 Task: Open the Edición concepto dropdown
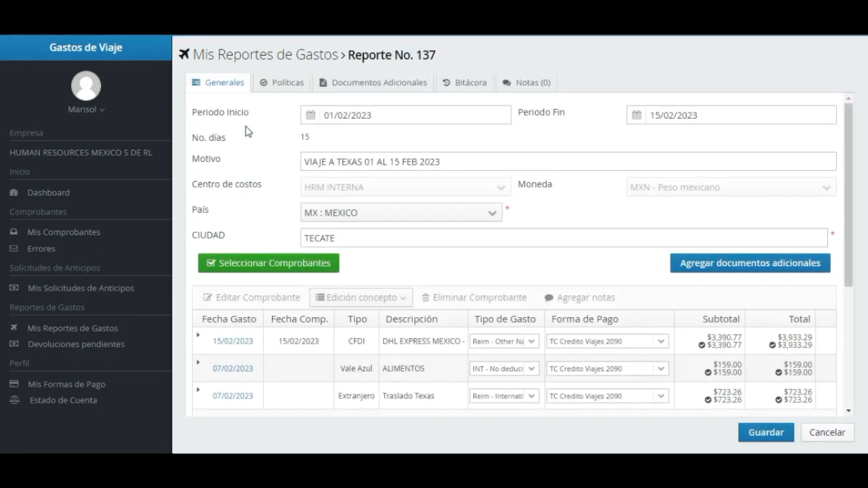click(x=361, y=297)
